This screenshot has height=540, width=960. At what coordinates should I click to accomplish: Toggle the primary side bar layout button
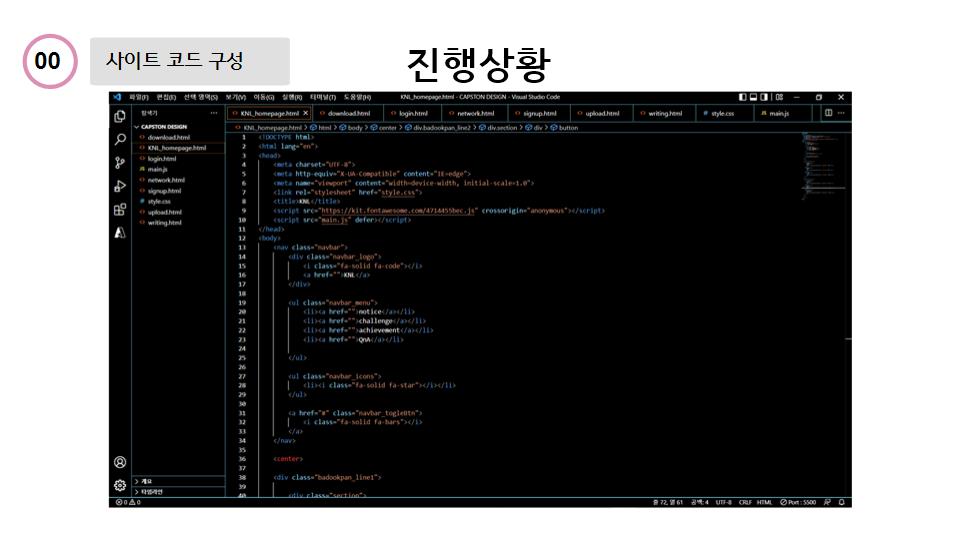point(743,97)
